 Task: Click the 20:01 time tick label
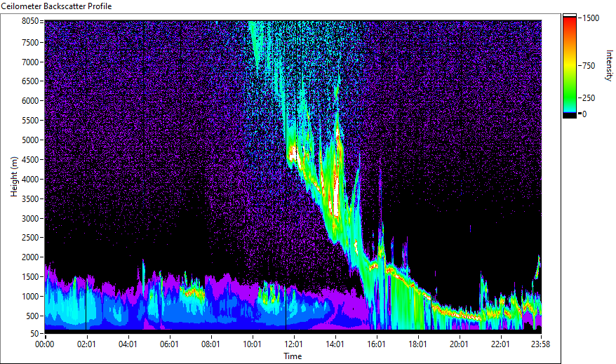point(459,344)
